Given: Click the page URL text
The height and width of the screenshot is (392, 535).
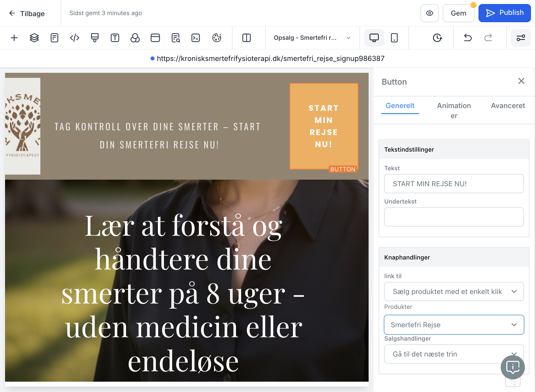Looking at the screenshot, I should click(271, 58).
